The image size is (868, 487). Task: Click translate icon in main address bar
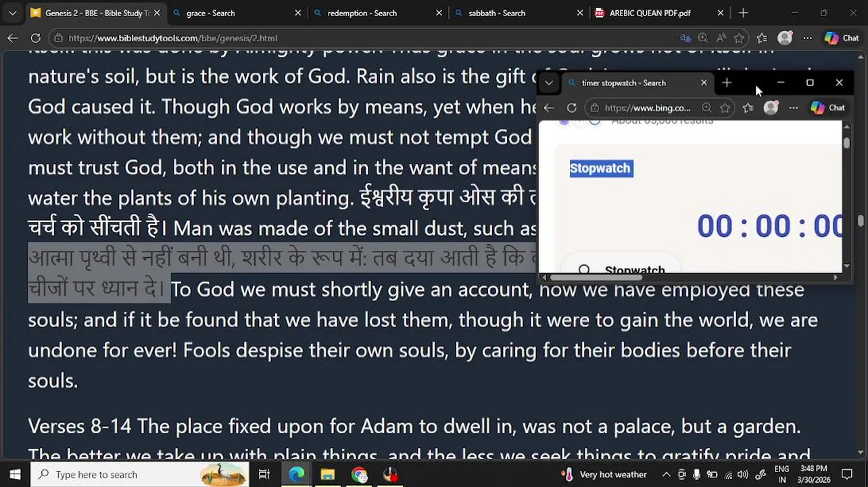coord(685,38)
